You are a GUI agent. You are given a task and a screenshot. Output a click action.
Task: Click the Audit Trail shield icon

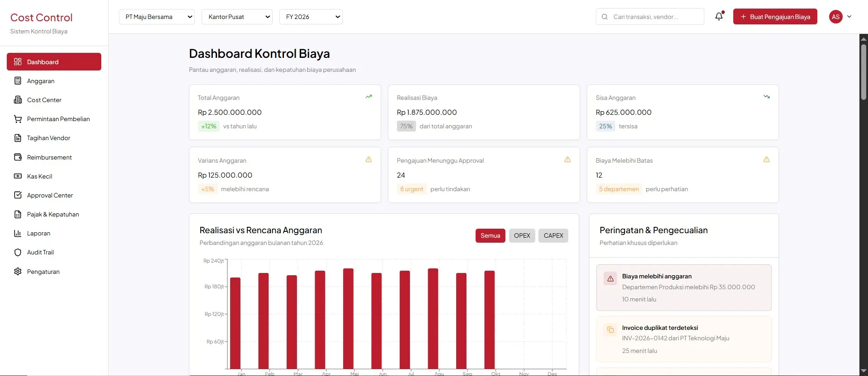coord(18,252)
